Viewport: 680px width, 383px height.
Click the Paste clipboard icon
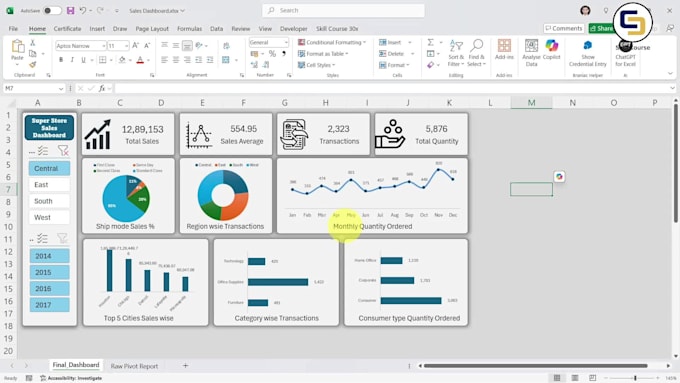17,46
